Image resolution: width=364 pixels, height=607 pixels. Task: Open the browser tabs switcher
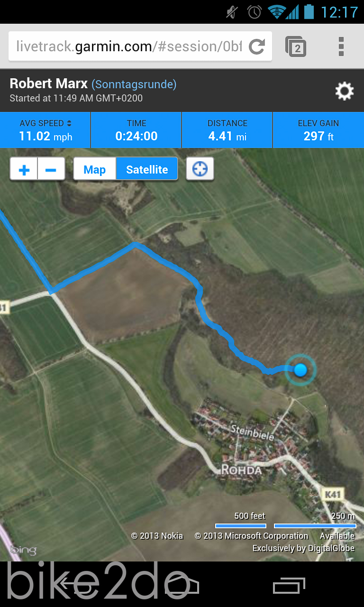pyautogui.click(x=296, y=46)
